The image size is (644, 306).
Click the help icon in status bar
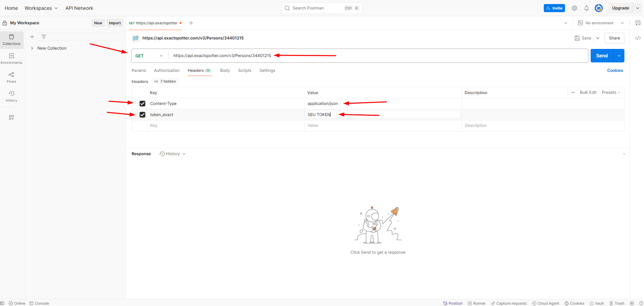tap(641, 303)
